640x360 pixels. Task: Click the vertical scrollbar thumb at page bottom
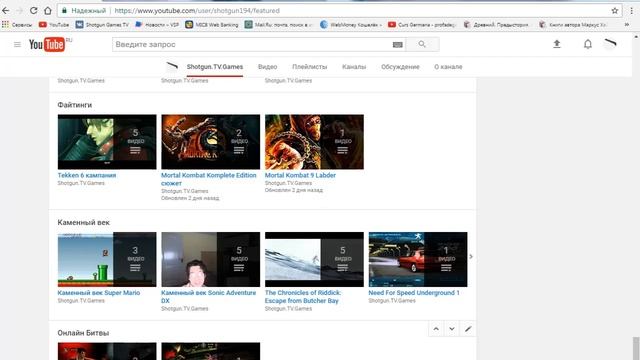(x=636, y=348)
